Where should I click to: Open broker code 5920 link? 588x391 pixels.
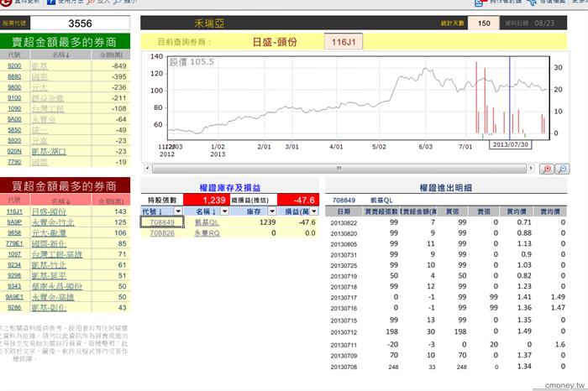(x=14, y=140)
